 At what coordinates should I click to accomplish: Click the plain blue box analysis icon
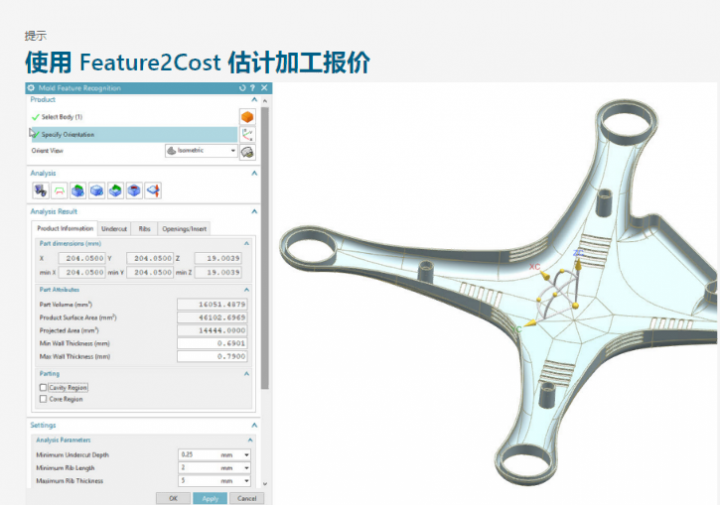(x=97, y=190)
